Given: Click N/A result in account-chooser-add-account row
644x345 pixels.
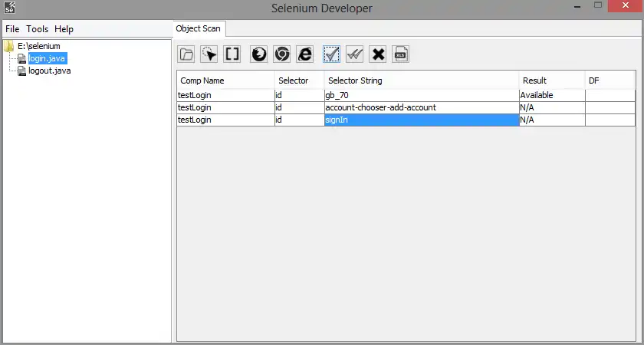Looking at the screenshot, I should pos(552,107).
